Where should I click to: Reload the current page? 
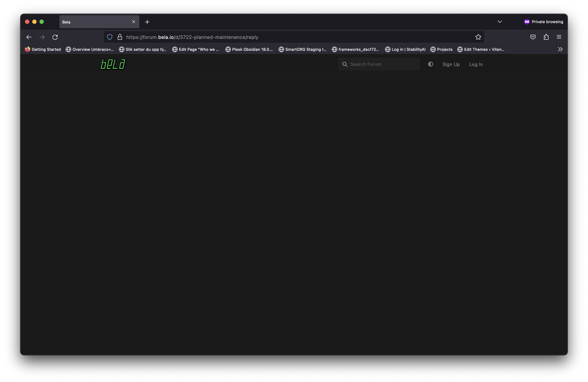coord(55,37)
